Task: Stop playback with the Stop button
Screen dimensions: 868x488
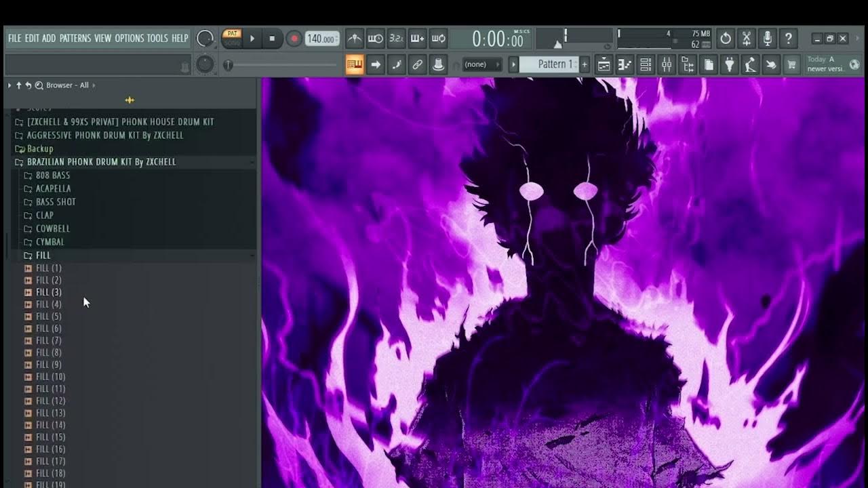Action: tap(272, 39)
